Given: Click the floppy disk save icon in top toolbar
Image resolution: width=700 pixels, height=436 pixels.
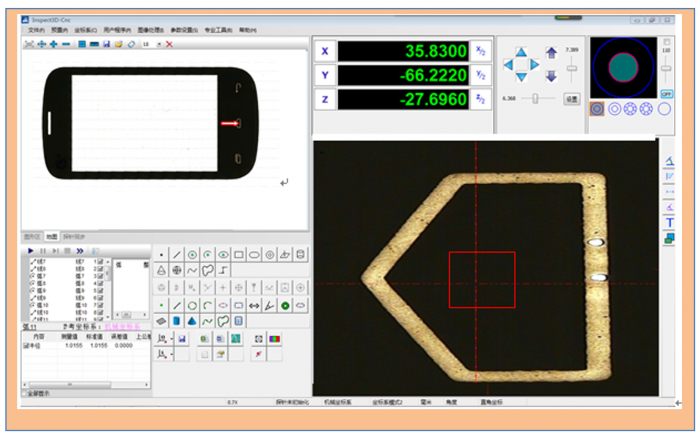Looking at the screenshot, I should click(106, 44).
